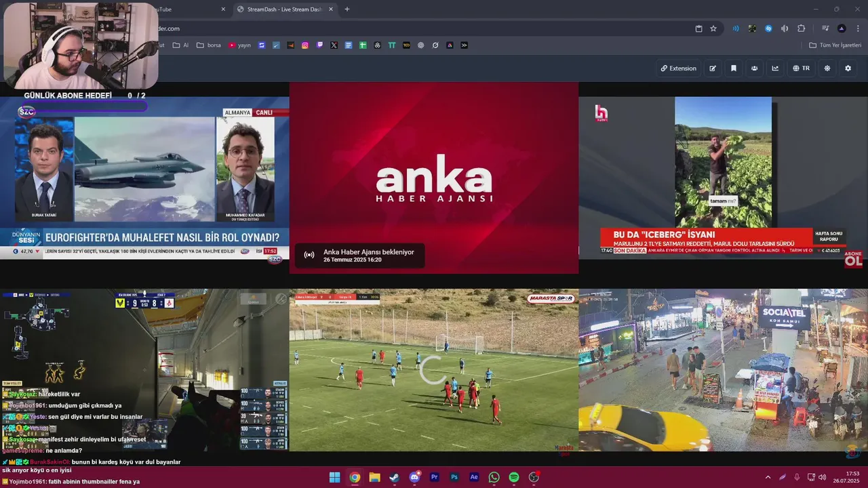Open the AI bookmarks folder
This screenshot has width=868, height=488.
181,45
